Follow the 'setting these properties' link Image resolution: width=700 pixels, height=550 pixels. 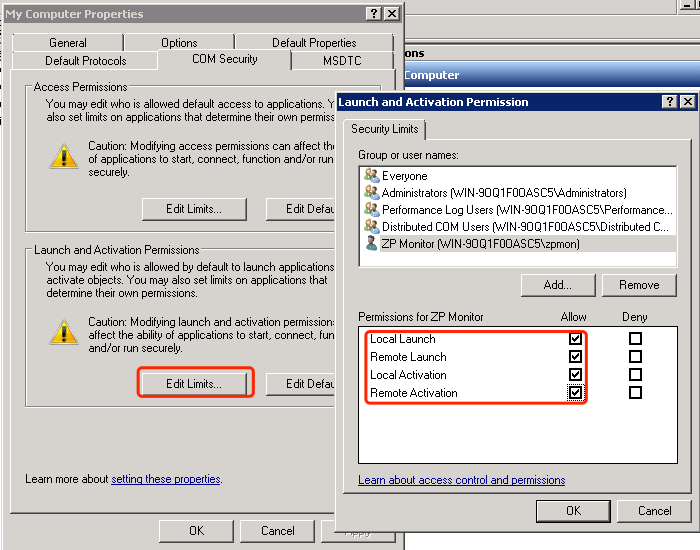tap(165, 479)
